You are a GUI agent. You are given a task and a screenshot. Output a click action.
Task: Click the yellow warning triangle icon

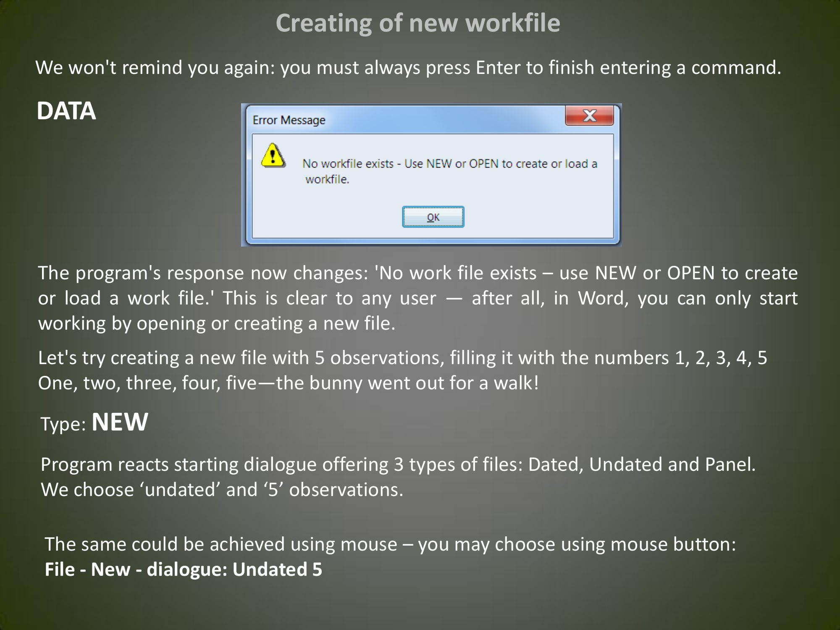273,155
